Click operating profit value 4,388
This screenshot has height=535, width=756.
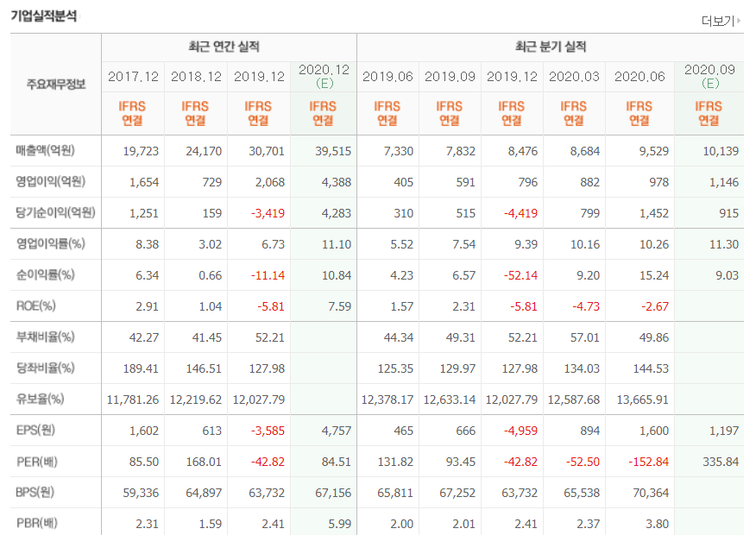(x=336, y=182)
